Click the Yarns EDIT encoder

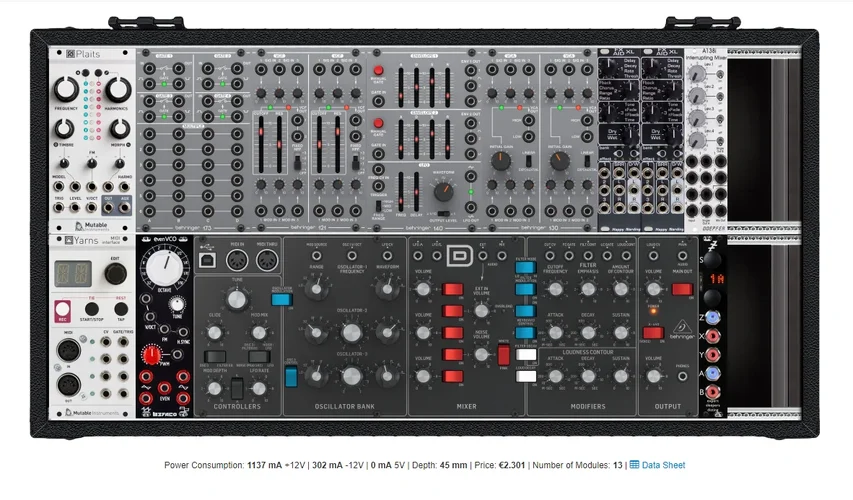coord(115,274)
